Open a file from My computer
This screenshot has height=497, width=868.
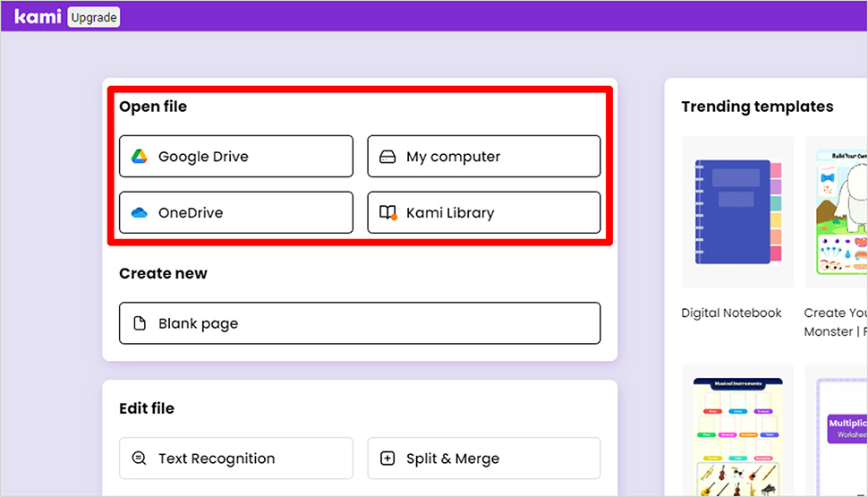(x=484, y=156)
